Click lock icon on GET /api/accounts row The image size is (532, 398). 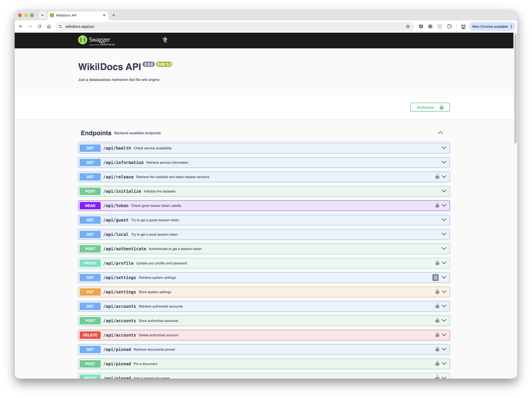[437, 306]
